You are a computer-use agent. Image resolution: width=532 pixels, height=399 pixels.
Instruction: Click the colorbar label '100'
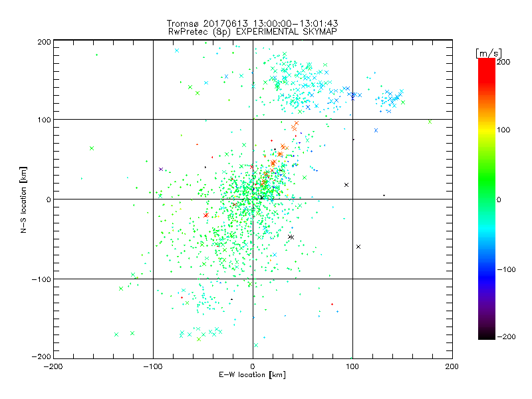tap(504, 130)
